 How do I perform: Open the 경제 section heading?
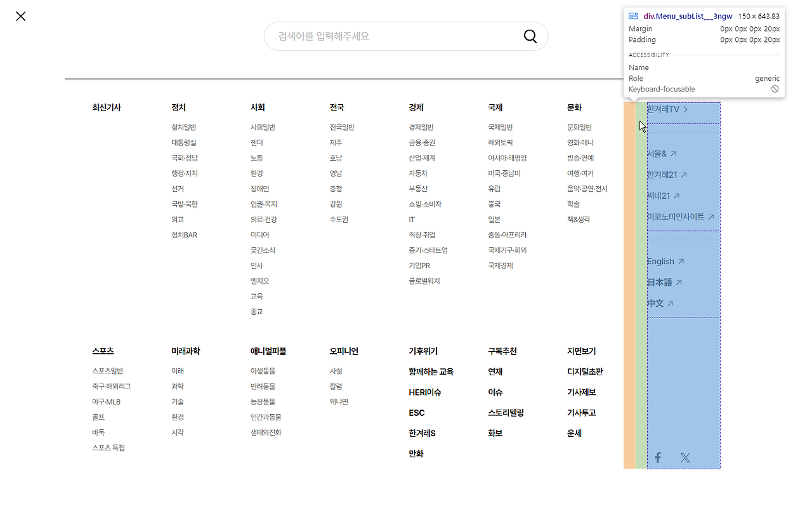pyautogui.click(x=416, y=107)
